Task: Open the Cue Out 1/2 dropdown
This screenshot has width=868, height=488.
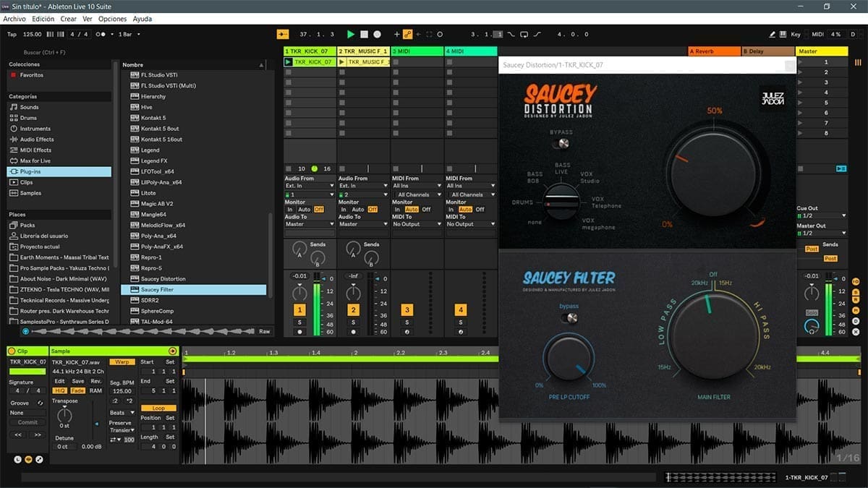Action: coord(821,215)
